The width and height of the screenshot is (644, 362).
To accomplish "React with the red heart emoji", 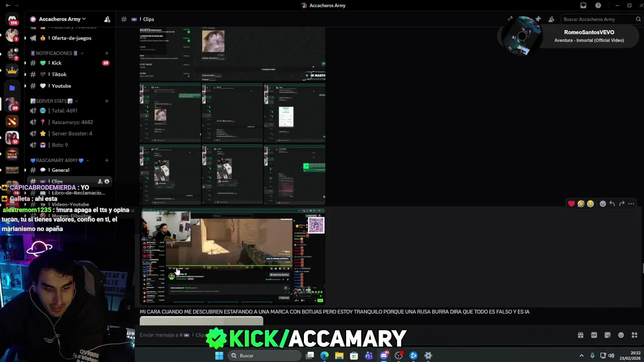I will (x=571, y=204).
